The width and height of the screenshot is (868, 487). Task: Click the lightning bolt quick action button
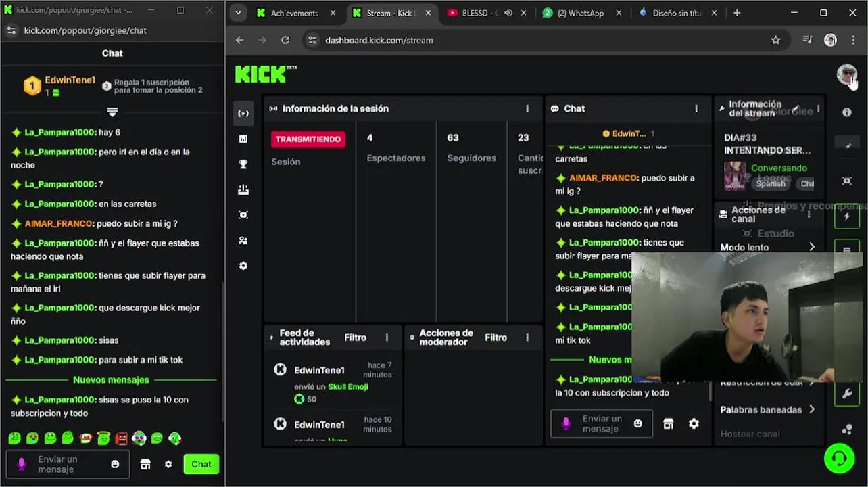[847, 217]
